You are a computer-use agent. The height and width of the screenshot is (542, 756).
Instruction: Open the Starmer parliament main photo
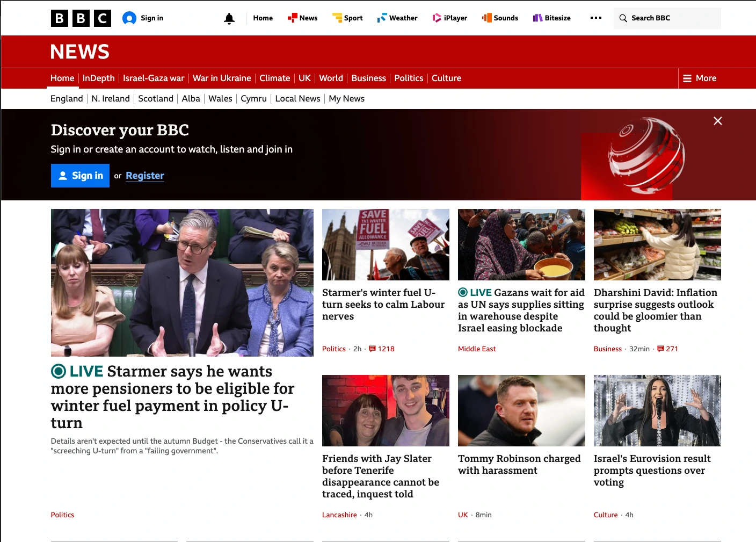click(182, 283)
